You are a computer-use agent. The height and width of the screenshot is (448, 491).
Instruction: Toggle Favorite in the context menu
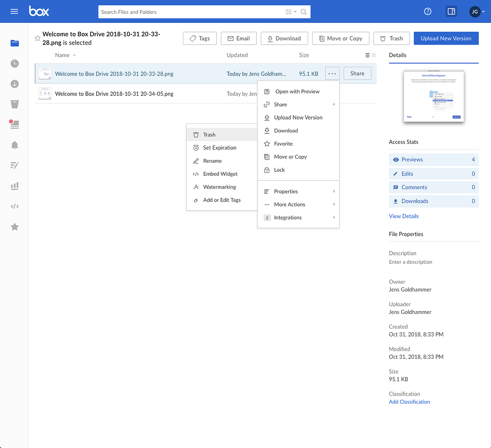click(x=284, y=143)
